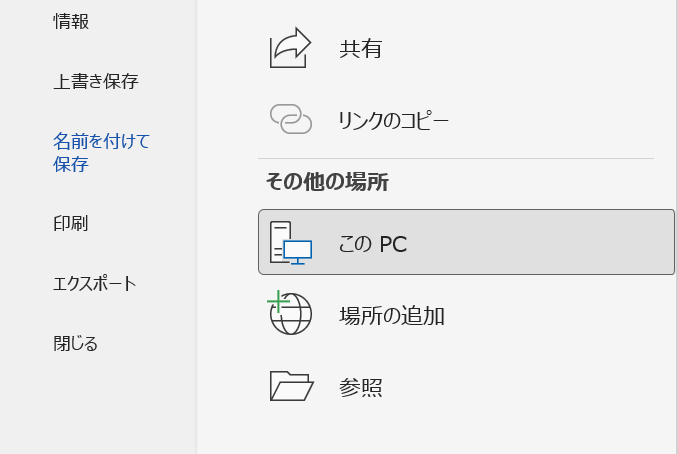Choose 上書き保存 from the sidebar
678x454 pixels.
95,82
